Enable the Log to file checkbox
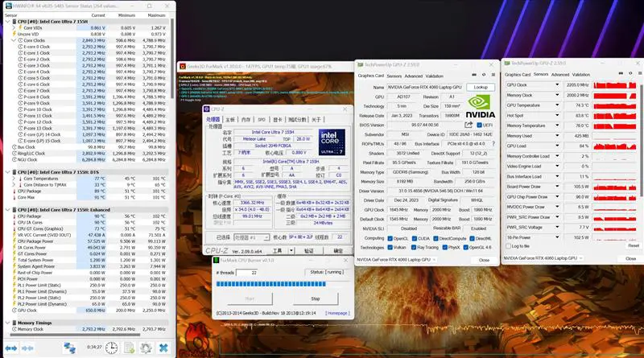The width and height of the screenshot is (644, 358). [x=509, y=246]
